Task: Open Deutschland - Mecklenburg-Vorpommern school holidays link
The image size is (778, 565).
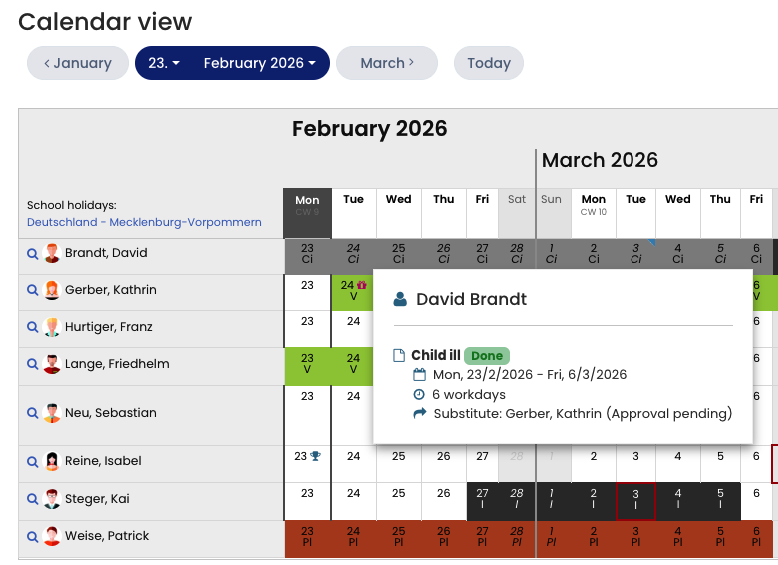Action: pyautogui.click(x=144, y=222)
